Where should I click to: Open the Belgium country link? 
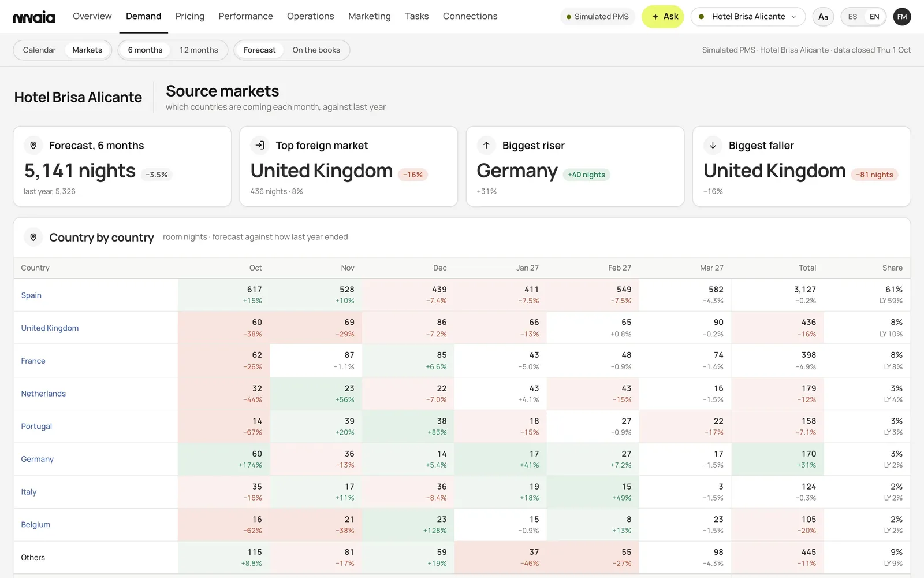click(36, 525)
